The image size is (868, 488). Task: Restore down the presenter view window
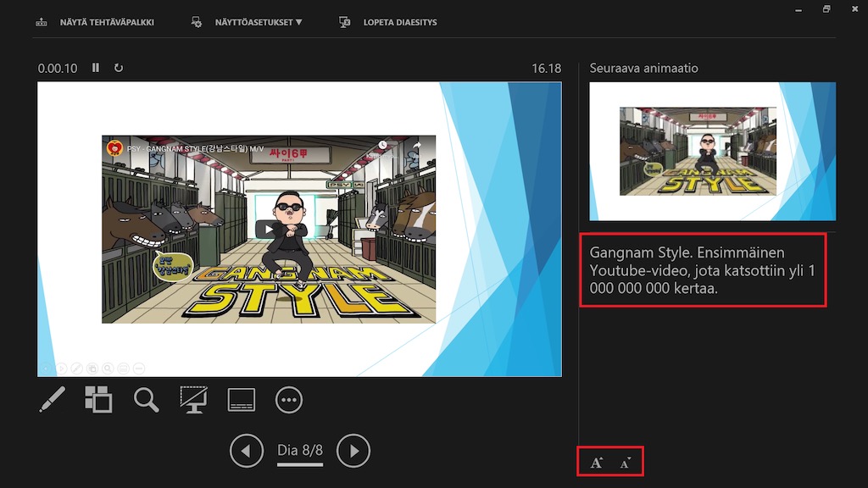pyautogui.click(x=826, y=8)
